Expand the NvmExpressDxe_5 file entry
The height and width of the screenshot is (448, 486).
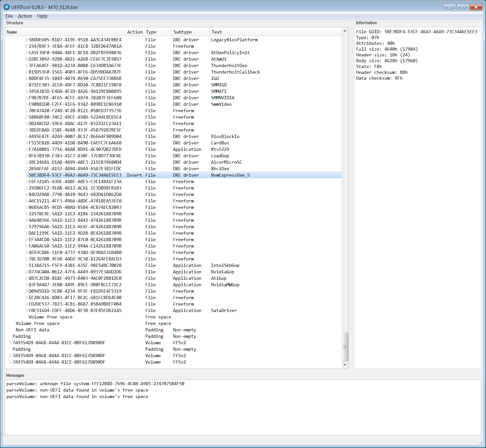click(26, 175)
